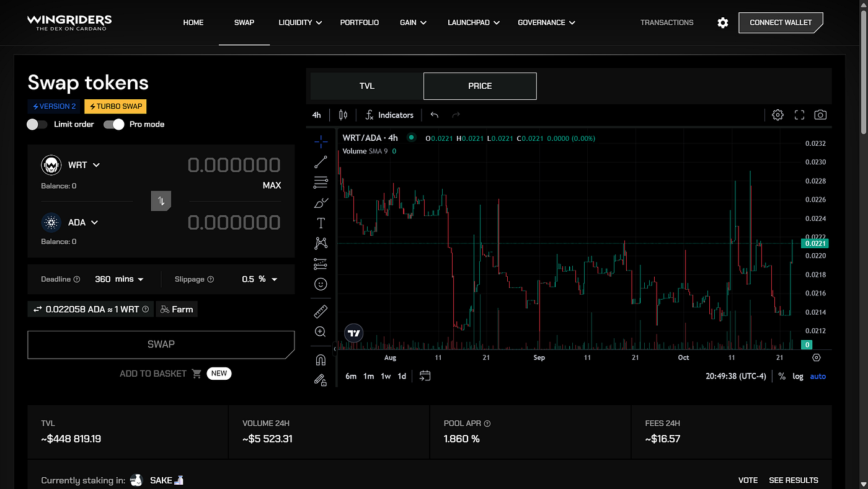Open the Swap nav item
868x489 pixels.
point(244,22)
